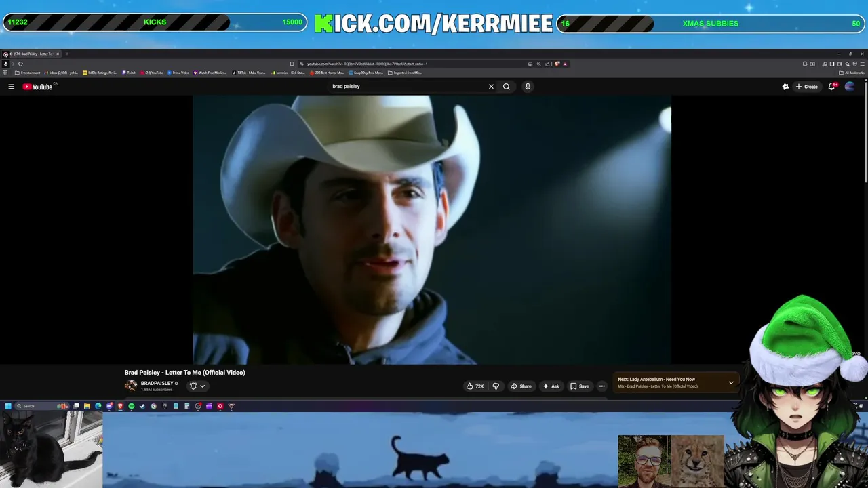
Task: Open BRADPAISLEY channel avatar
Action: coord(131,386)
